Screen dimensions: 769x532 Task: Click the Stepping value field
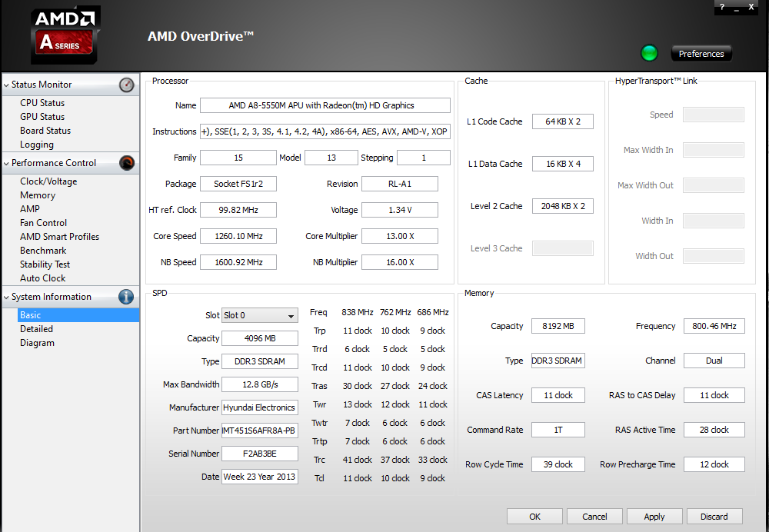tap(424, 158)
